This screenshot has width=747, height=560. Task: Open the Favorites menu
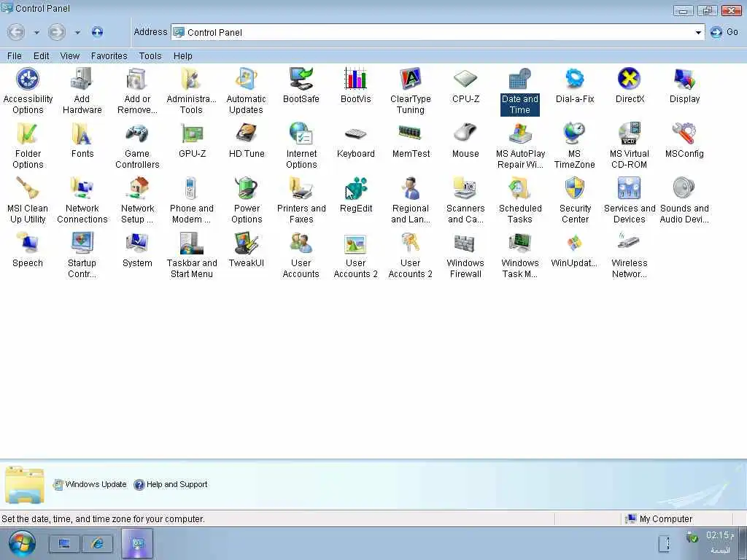[x=109, y=56]
